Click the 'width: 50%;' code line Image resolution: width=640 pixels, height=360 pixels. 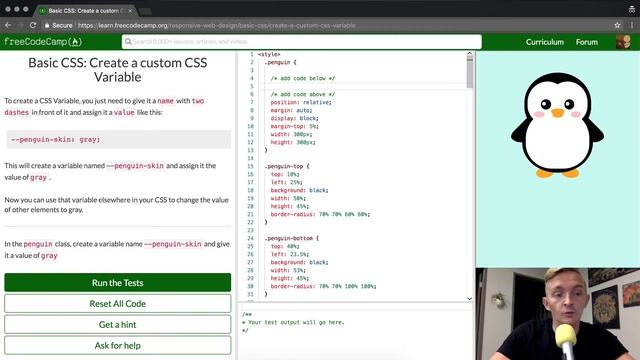coord(288,198)
